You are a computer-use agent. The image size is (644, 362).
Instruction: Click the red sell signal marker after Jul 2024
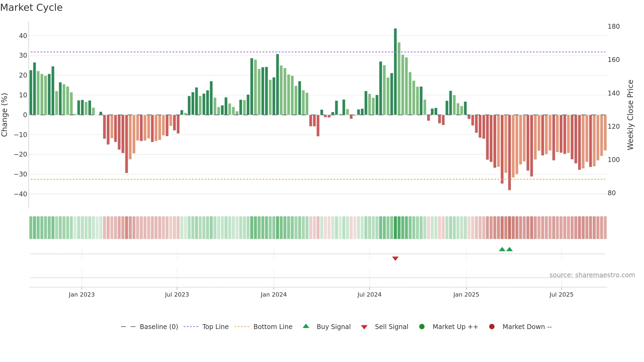[x=395, y=258]
